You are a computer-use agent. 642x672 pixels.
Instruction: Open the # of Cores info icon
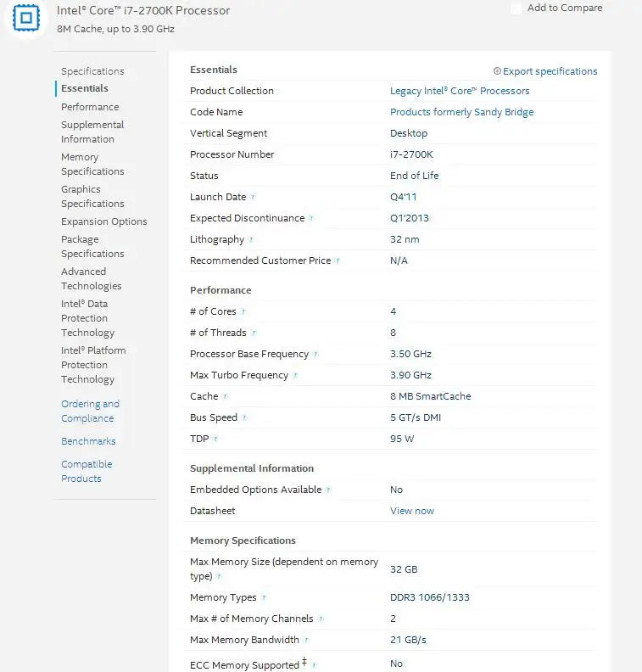click(243, 311)
